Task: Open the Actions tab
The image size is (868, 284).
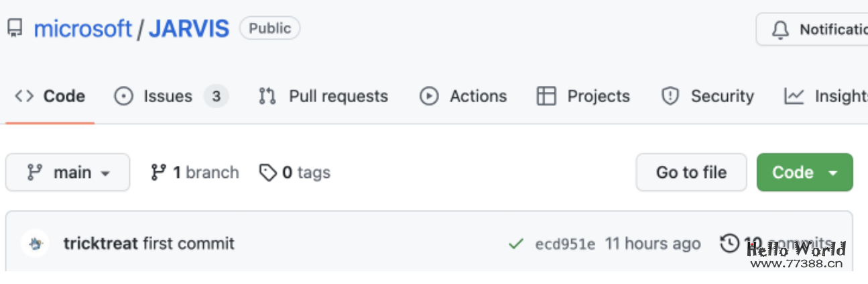Action: pos(463,97)
